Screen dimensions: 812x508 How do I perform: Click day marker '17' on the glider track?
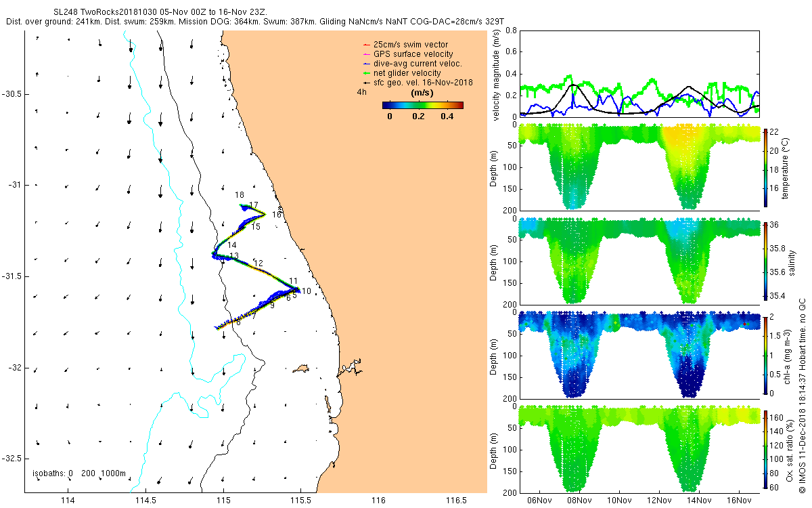coord(254,205)
